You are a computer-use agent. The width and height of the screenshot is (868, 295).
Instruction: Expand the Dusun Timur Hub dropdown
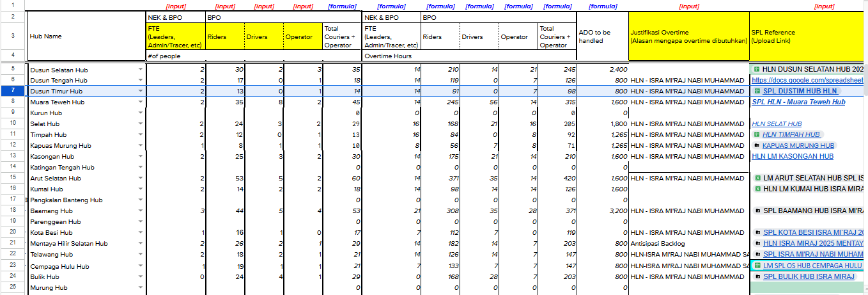click(x=140, y=92)
